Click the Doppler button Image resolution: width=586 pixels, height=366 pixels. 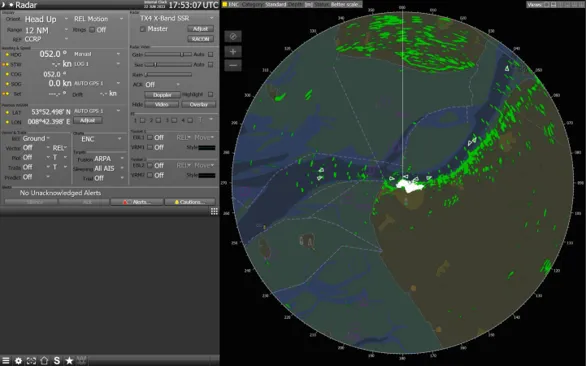point(162,95)
